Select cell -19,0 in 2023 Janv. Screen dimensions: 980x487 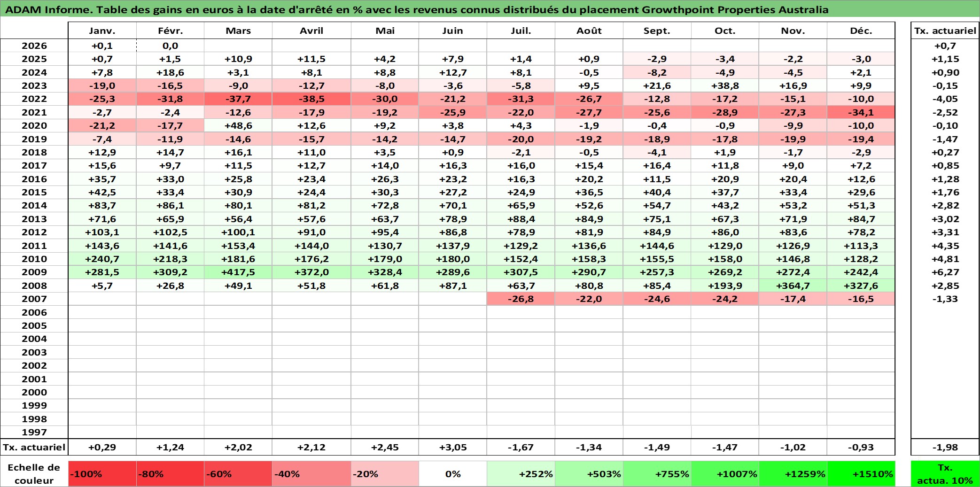coord(102,85)
